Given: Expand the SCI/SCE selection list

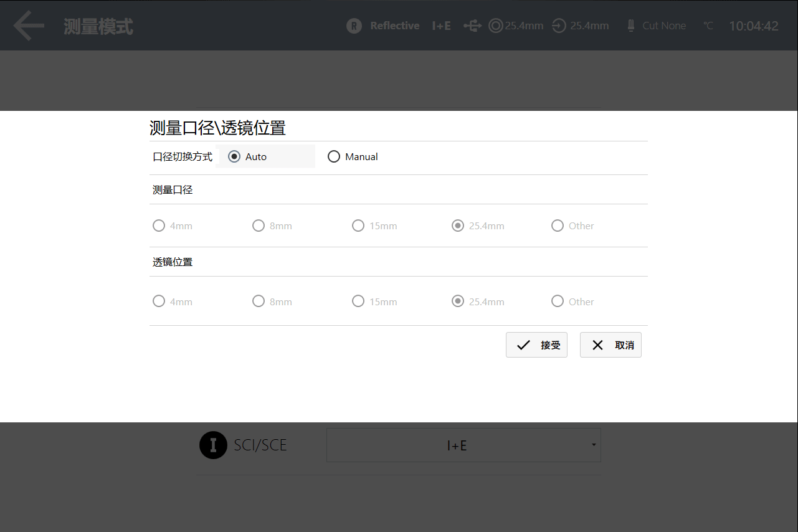Looking at the screenshot, I should coord(463,445).
